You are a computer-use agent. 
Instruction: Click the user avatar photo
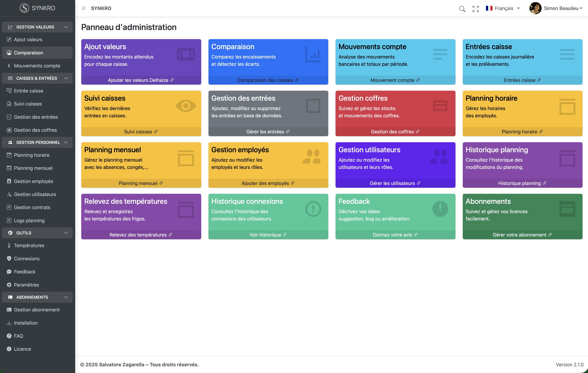(535, 8)
